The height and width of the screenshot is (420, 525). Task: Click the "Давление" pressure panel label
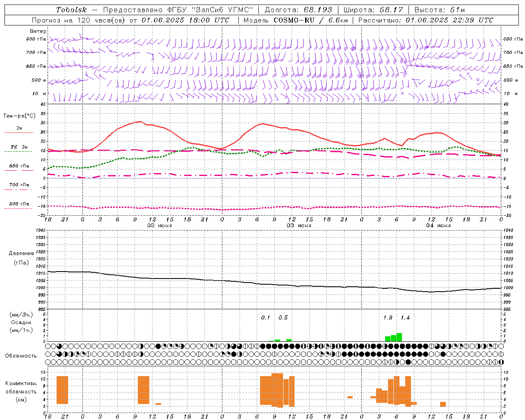pyautogui.click(x=21, y=253)
